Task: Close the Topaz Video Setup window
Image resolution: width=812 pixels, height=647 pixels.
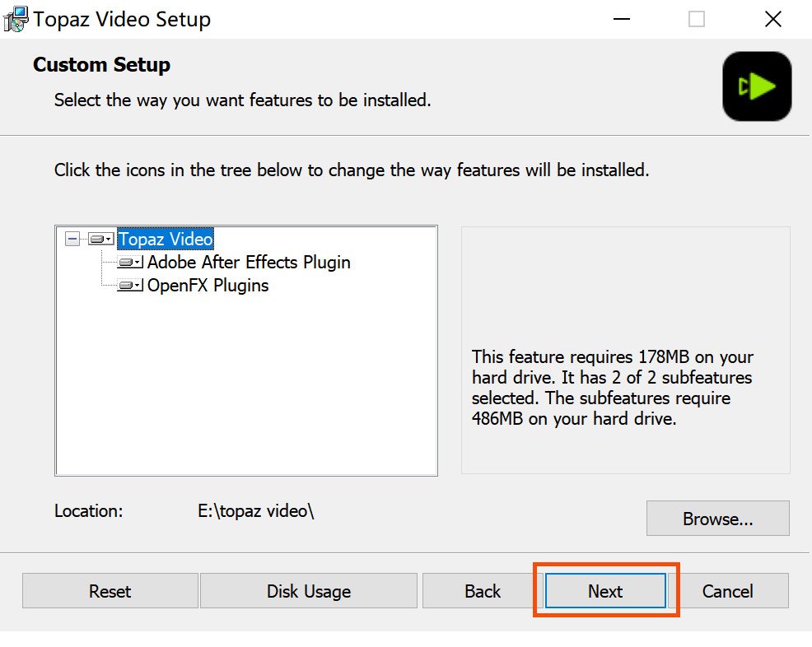Action: pos(772,19)
